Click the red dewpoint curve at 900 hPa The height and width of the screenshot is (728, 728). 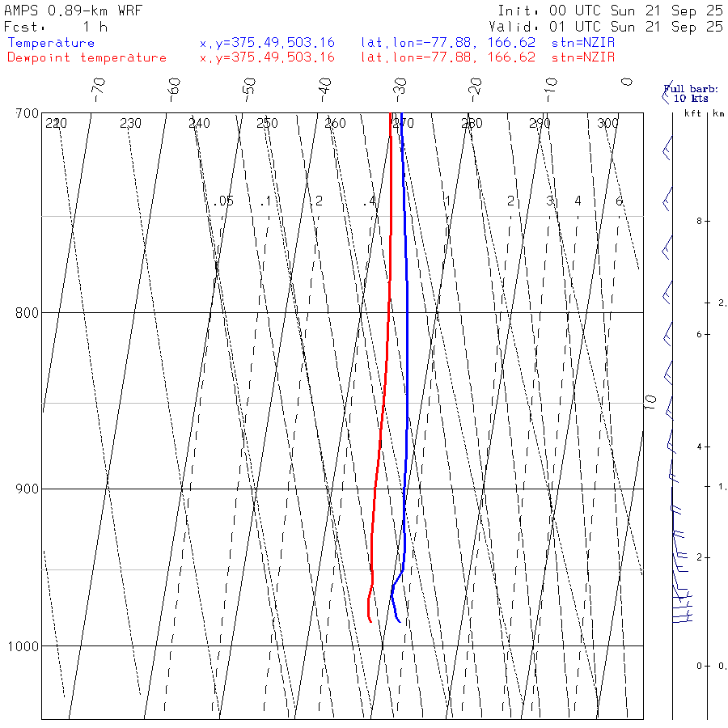(x=375, y=489)
